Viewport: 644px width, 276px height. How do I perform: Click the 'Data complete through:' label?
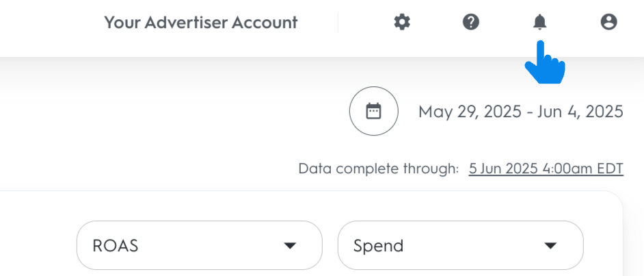378,168
